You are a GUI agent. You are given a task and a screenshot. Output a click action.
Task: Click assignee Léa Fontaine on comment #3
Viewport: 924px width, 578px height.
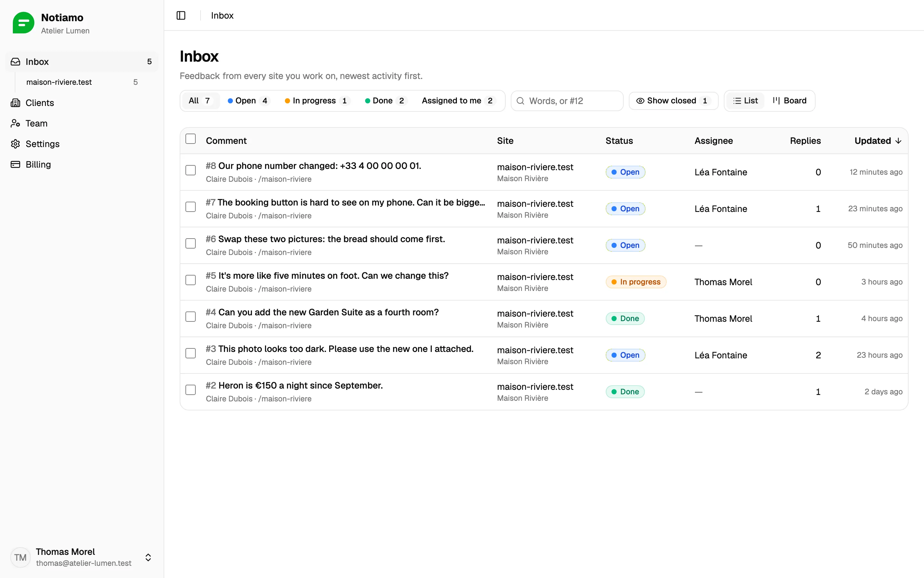point(721,355)
